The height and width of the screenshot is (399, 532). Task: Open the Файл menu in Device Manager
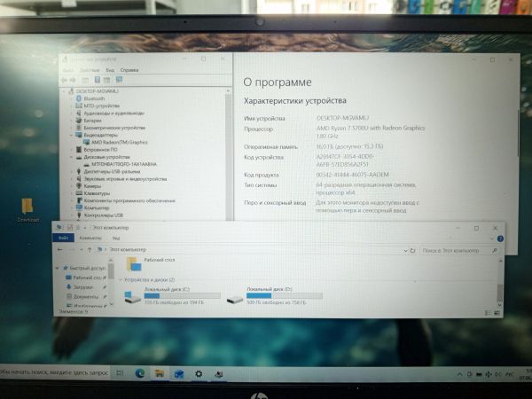[68, 70]
